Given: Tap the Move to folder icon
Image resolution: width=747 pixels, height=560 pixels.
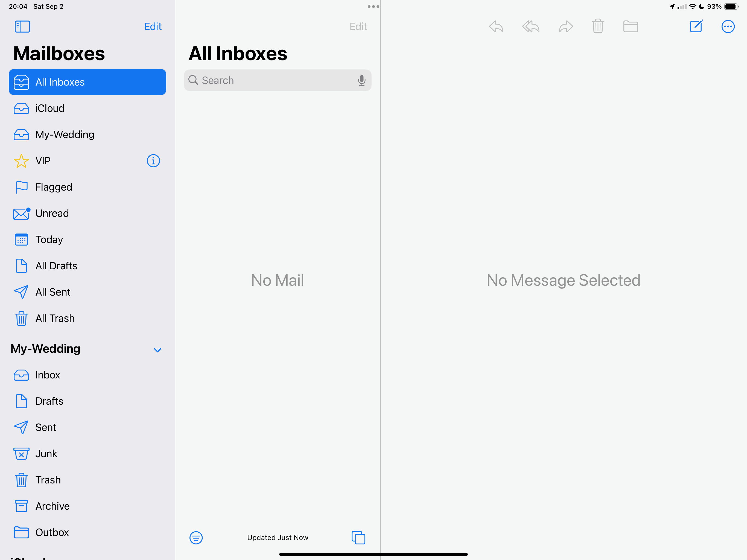Looking at the screenshot, I should (x=631, y=26).
